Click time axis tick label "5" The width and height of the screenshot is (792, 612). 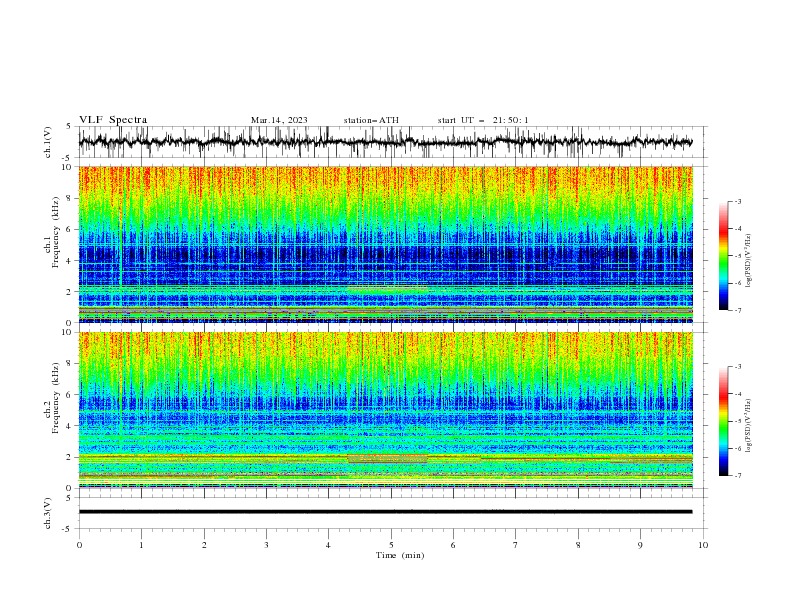tap(391, 545)
